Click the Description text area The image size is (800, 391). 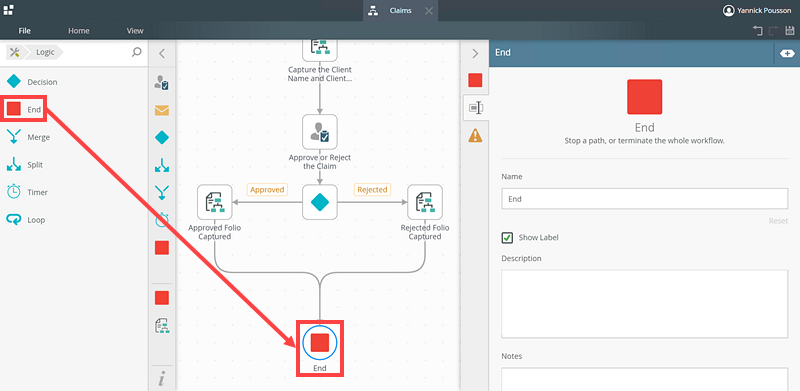(x=645, y=304)
